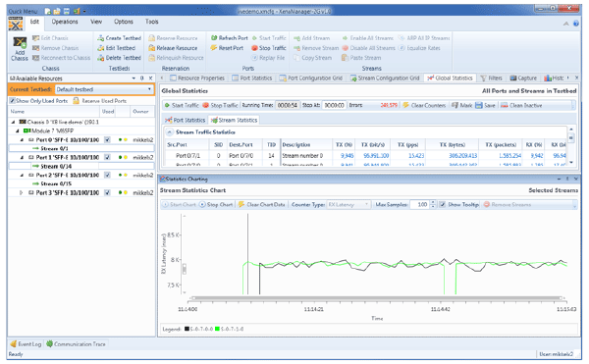Click the Stop At time field
This screenshot has width=589, height=364.
point(334,105)
